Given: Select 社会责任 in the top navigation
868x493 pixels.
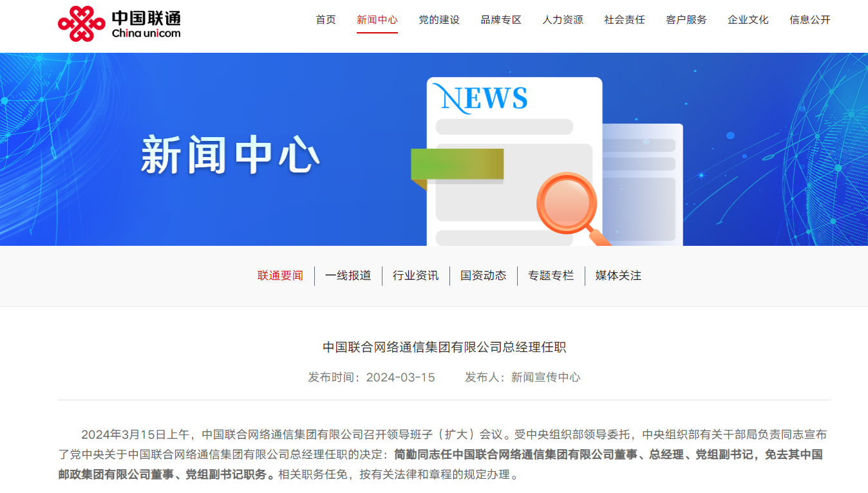Looking at the screenshot, I should pyautogui.click(x=625, y=20).
